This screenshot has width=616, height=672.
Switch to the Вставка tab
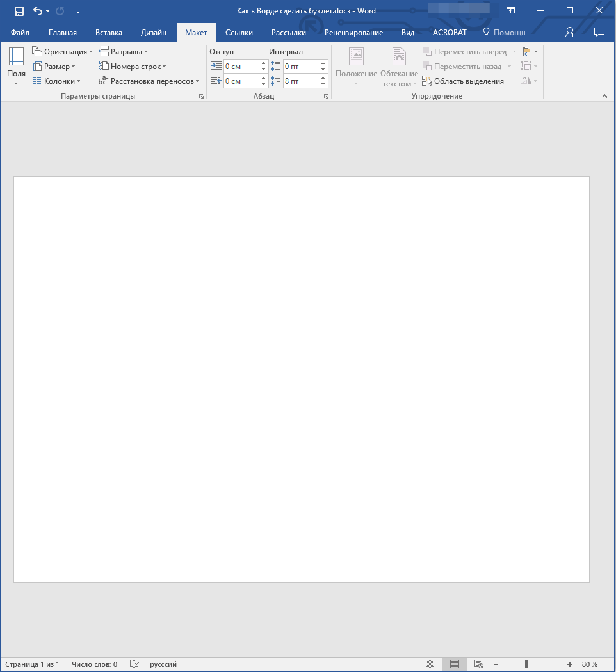pos(108,32)
